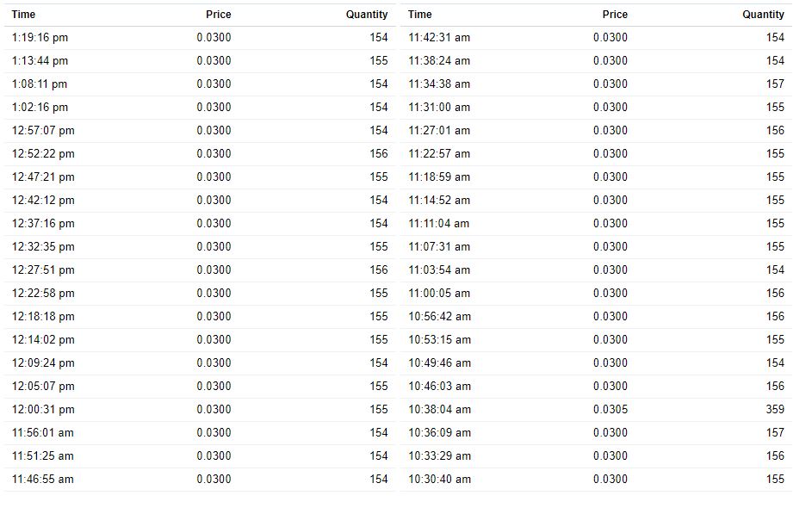The image size is (812, 508).
Task: Select the 12:52:22 pm time entry
Action: tap(43, 154)
